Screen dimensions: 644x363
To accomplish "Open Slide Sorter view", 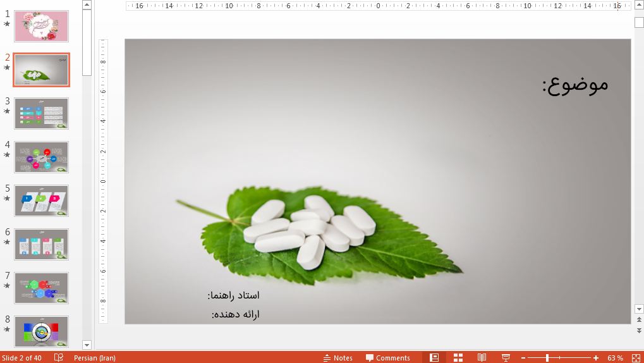I will 458,358.
